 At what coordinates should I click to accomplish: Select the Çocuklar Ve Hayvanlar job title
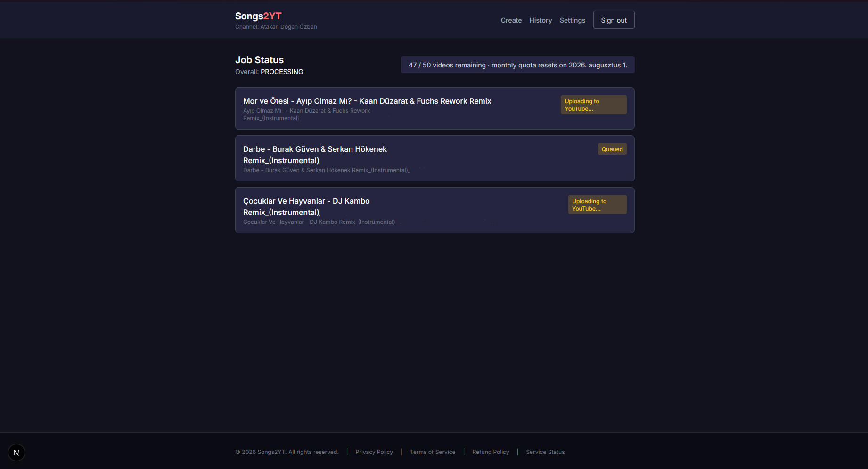point(306,206)
